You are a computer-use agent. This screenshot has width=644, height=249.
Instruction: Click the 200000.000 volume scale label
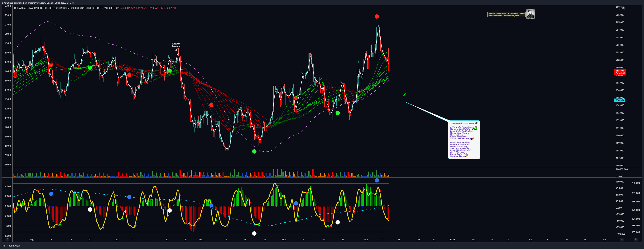pyautogui.click(x=622, y=169)
